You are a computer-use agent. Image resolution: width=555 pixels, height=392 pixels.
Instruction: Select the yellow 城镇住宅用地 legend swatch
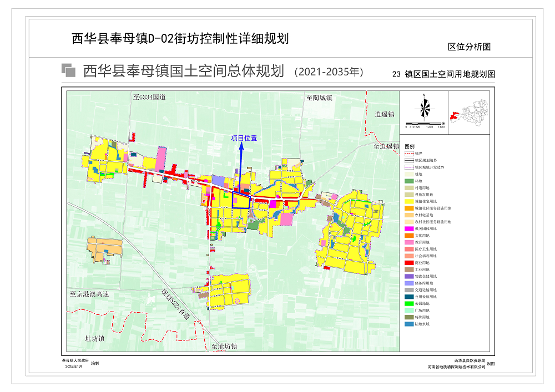409,202
